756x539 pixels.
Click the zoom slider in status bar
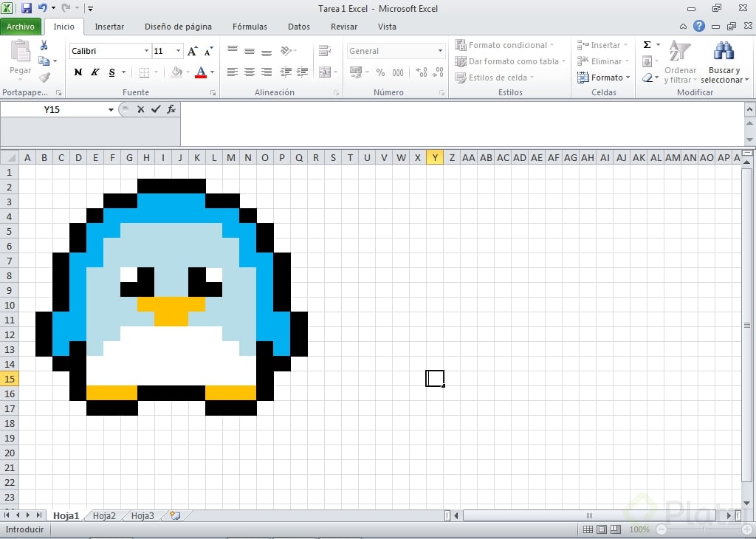704,529
